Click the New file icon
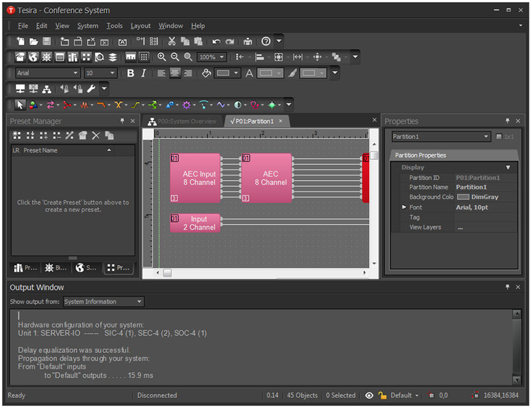The height and width of the screenshot is (408, 532). click(21, 41)
